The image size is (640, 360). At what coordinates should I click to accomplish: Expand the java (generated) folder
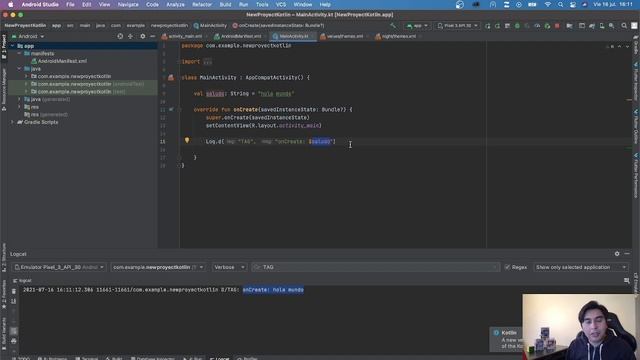pos(19,99)
